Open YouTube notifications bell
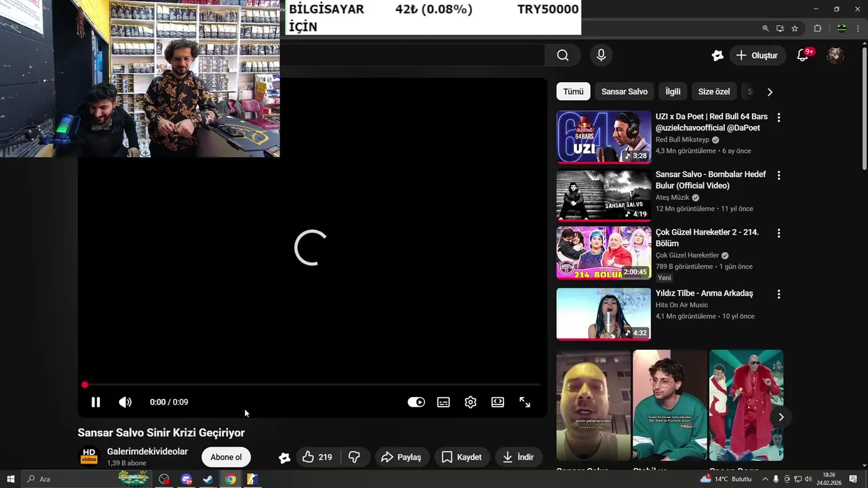This screenshot has width=868, height=488. [803, 56]
